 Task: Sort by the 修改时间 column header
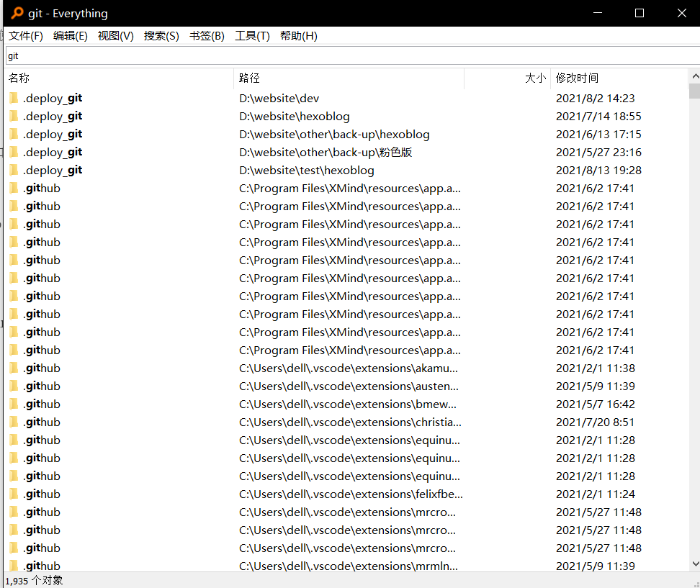pos(619,78)
